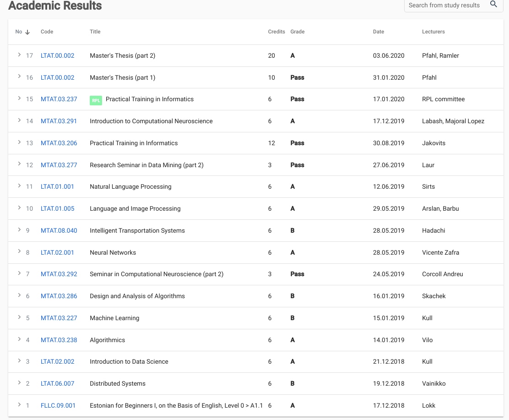
Task: Sort table by Grade column header
Action: pos(298,32)
